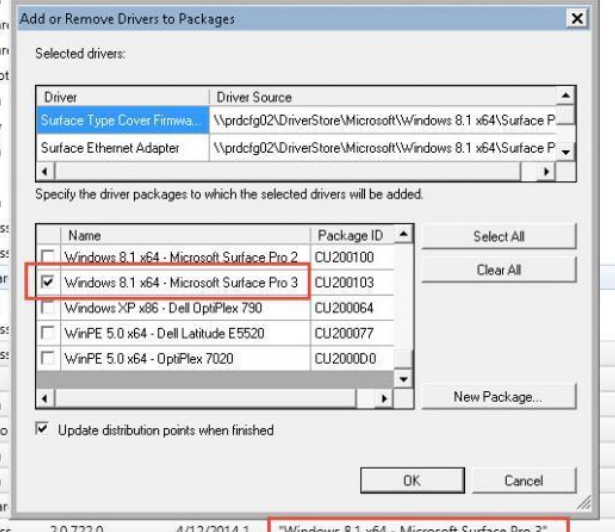Check the WinPE 5.0 x64 Dell Latitude E5520 package
Image resolution: width=615 pixels, height=532 pixels.
click(x=48, y=333)
